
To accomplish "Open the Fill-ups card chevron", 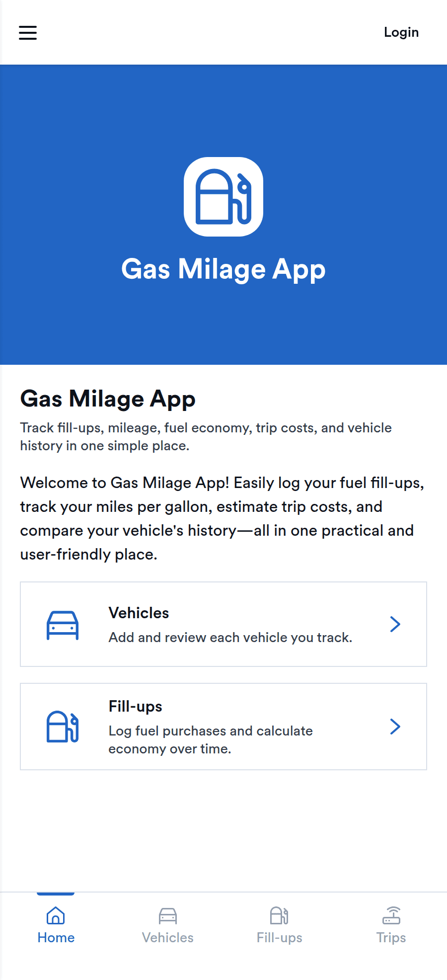I will (395, 727).
